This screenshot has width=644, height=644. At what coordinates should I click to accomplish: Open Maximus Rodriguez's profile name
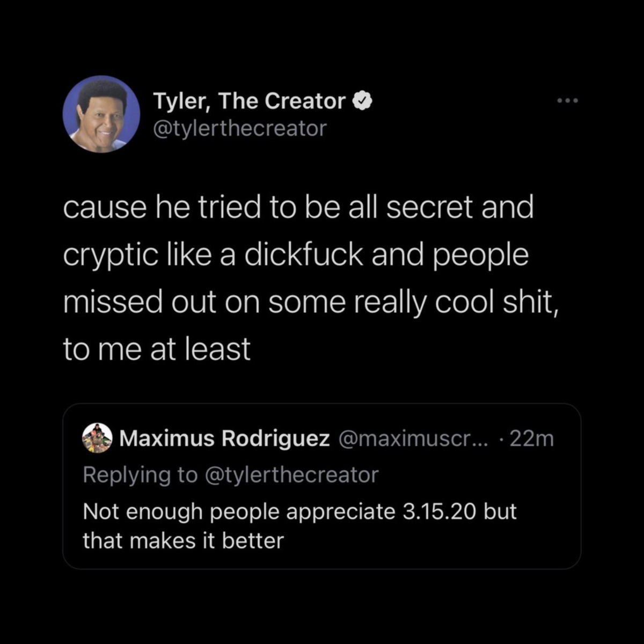pos(224,439)
